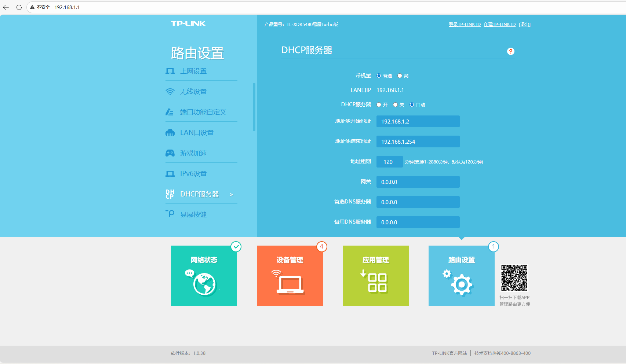
Task: Click the 退出 logout link
Action: (524, 25)
